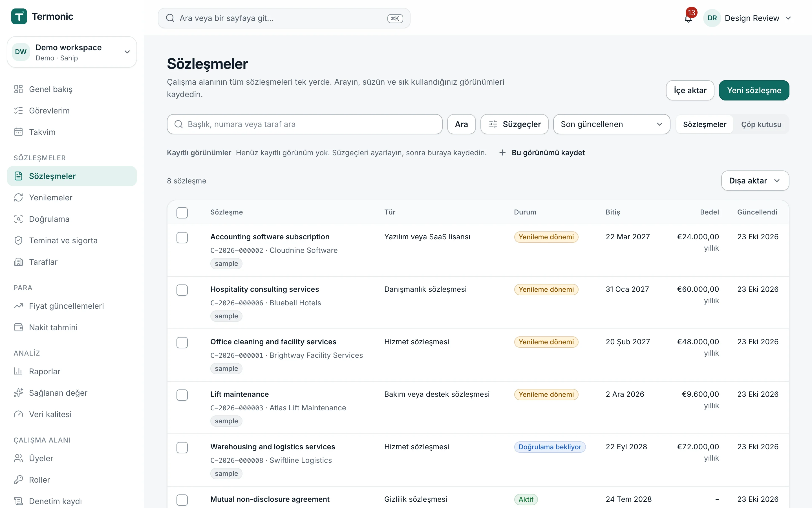This screenshot has height=508, width=812.
Task: Open the Mutual non-disclosure agreement contract
Action: [x=270, y=499]
